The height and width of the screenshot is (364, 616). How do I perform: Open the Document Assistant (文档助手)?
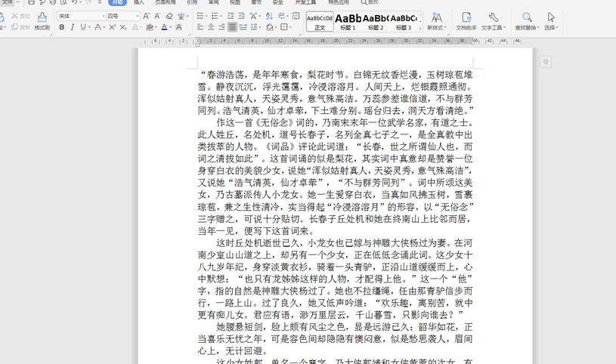point(466,21)
